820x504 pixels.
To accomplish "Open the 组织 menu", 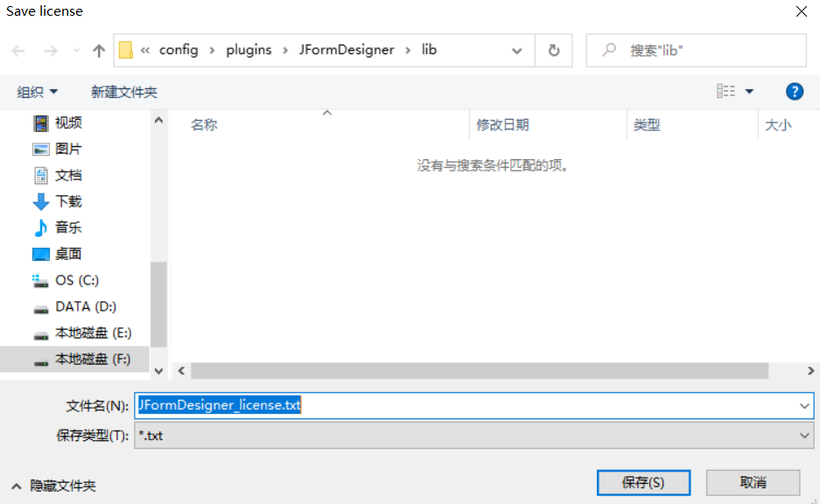I will 37,92.
